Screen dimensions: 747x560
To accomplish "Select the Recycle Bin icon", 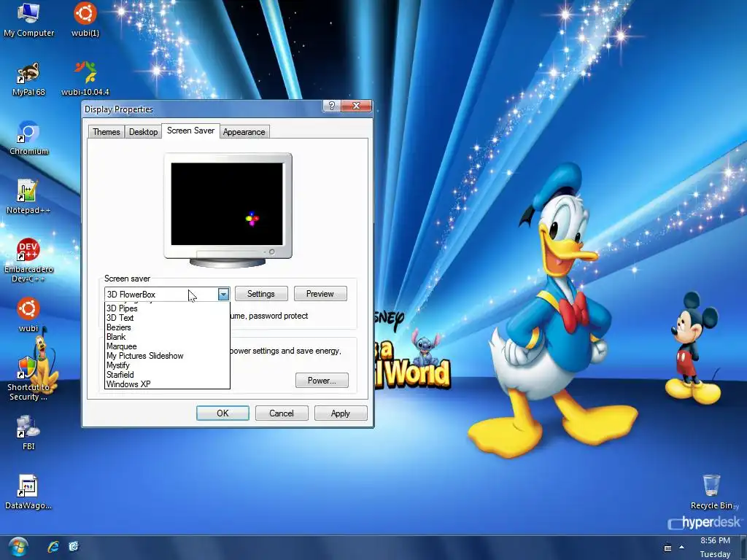I will point(712,492).
